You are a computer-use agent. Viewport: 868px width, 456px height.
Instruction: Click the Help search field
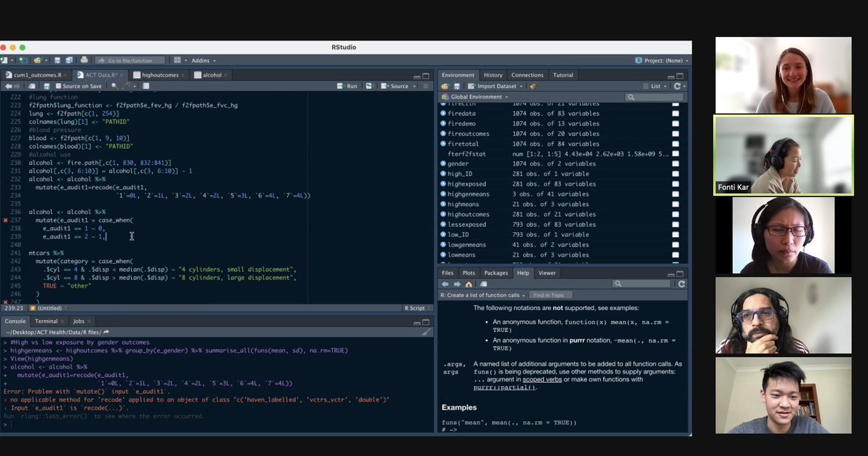click(641, 284)
